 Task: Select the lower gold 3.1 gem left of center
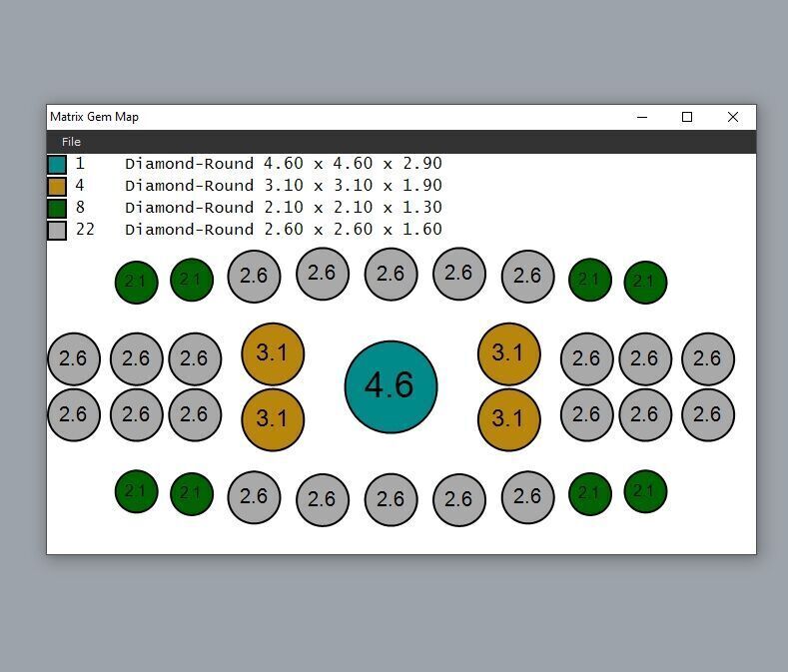[273, 419]
